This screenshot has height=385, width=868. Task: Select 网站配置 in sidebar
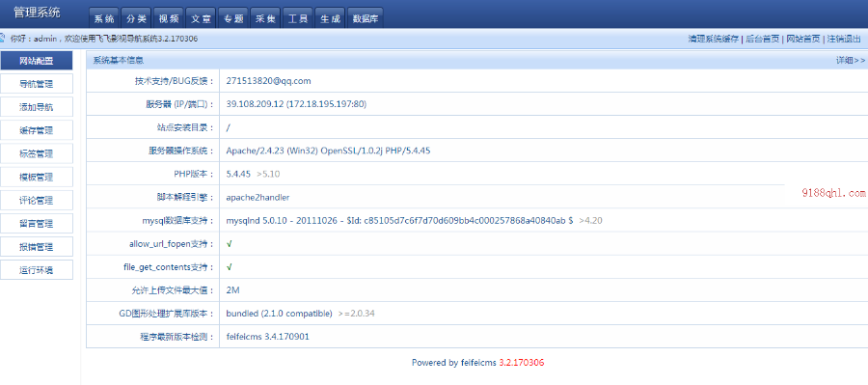[37, 61]
